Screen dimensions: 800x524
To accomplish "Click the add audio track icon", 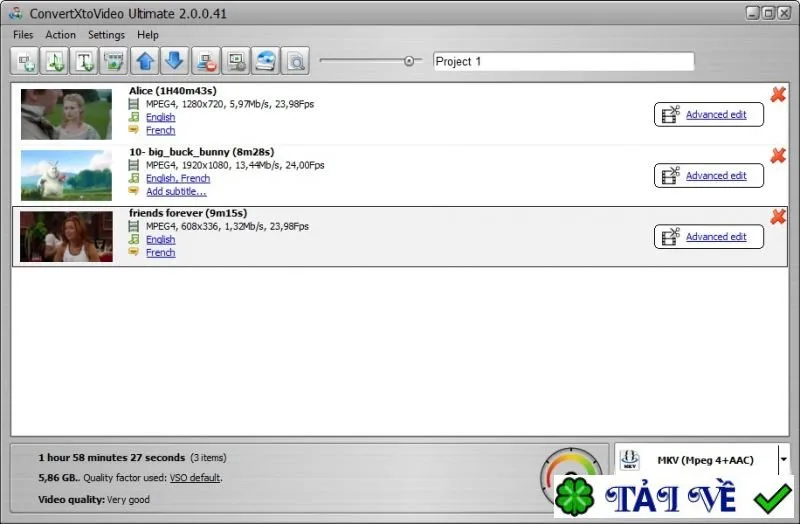I will pyautogui.click(x=55, y=61).
